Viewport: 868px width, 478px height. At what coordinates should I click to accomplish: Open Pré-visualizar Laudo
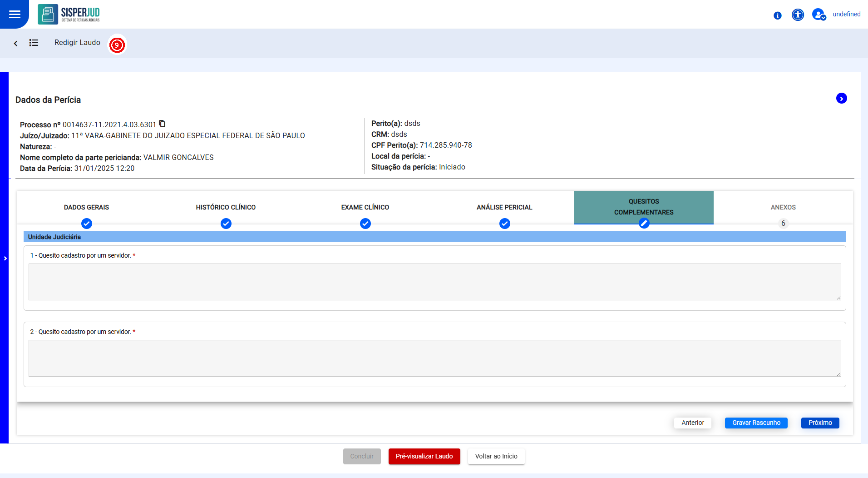tap(424, 456)
